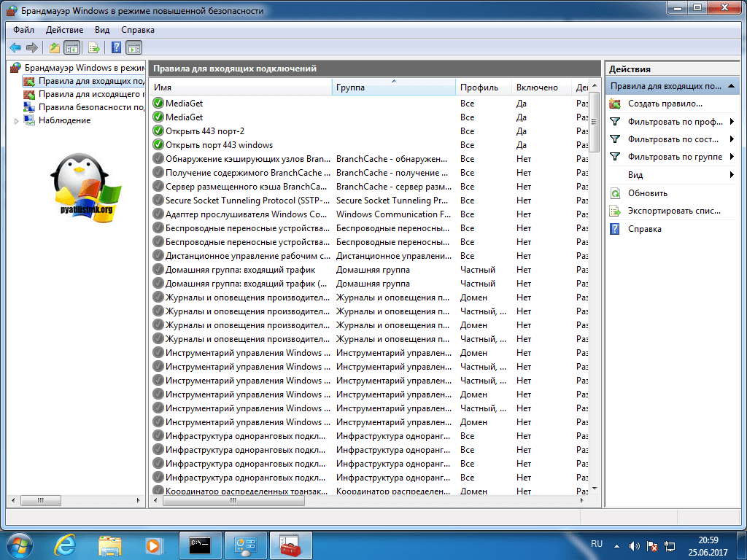Toggle the action pane show/hide button
Screen dimensions: 747x560
coord(134,48)
